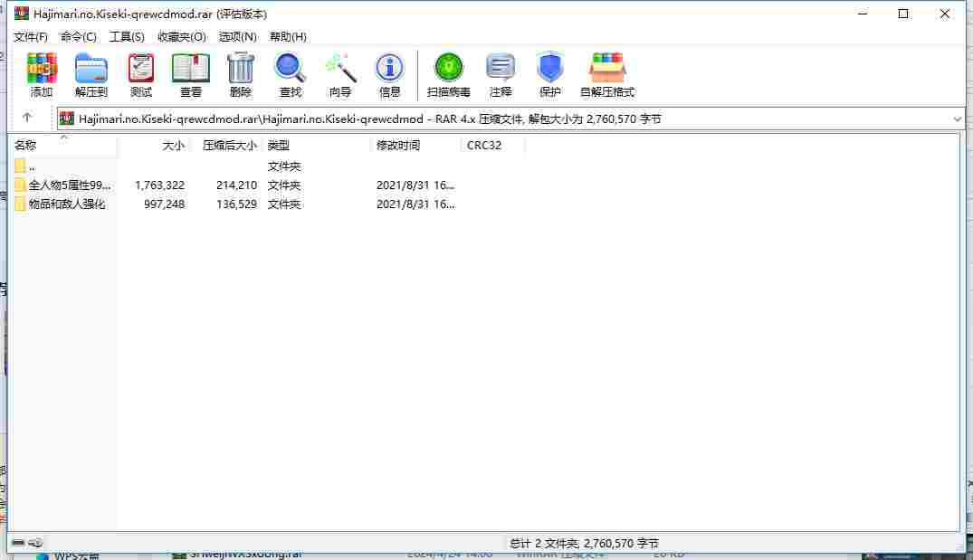Viewport: 973px width, 560px height.
Task: Click the WinRAR title bar app icon
Action: 22,13
